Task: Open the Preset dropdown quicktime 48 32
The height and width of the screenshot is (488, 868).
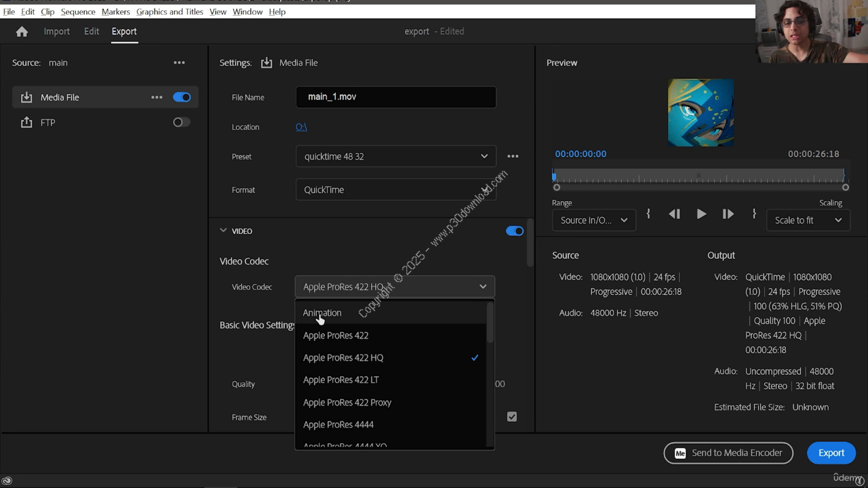Action: [x=396, y=156]
